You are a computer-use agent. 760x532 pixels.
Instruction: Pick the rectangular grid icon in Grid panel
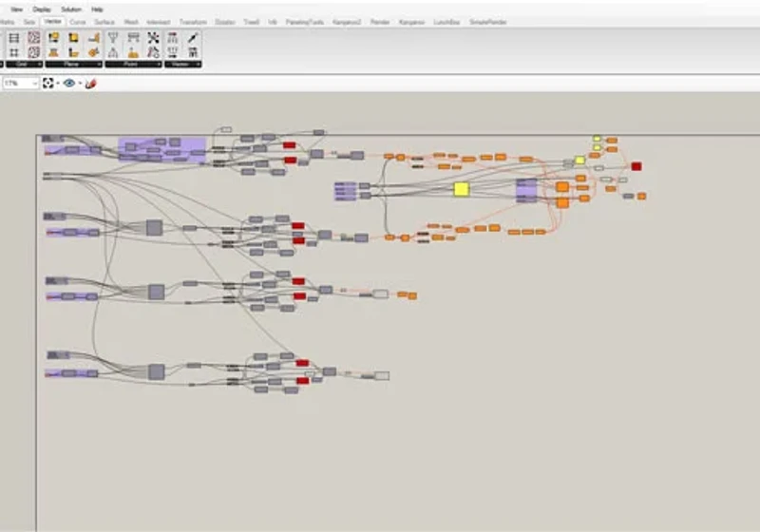[14, 38]
